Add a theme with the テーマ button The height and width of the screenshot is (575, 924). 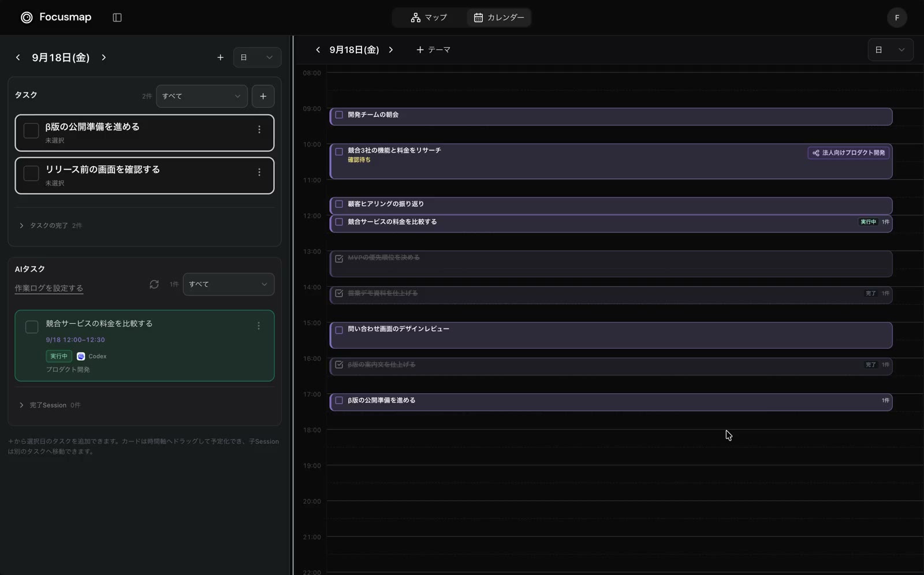coord(433,50)
